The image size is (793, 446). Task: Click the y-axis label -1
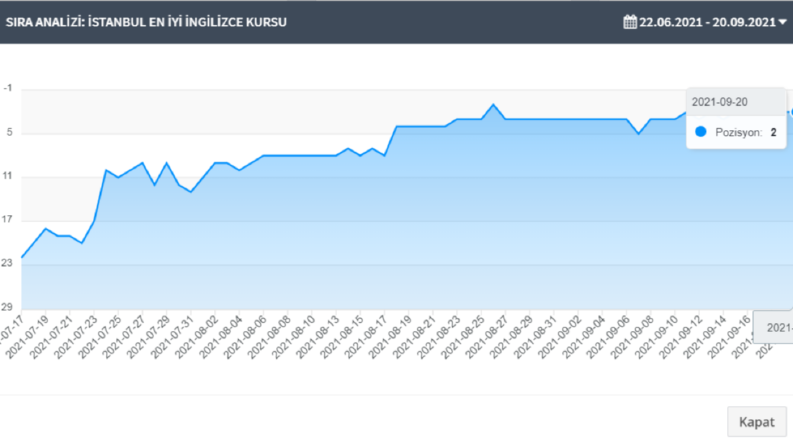[x=8, y=88]
